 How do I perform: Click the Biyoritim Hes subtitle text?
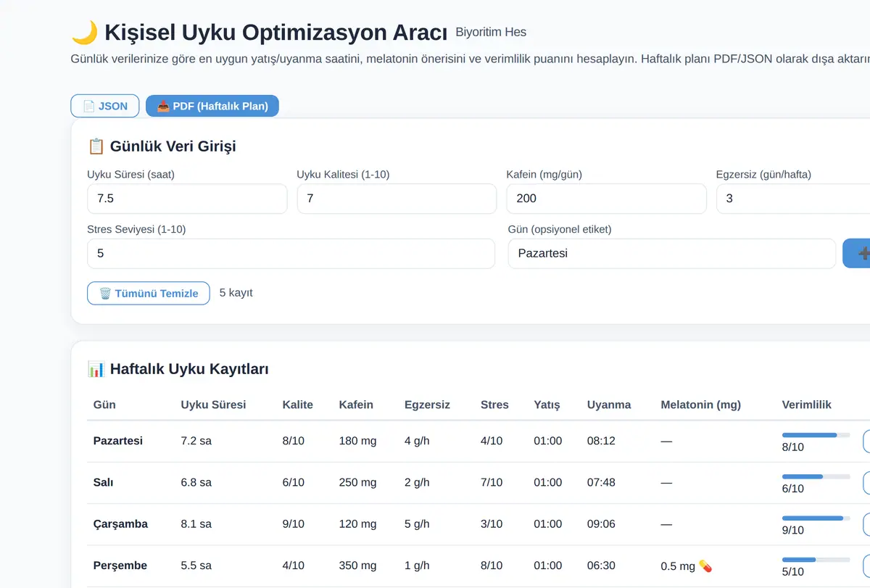point(491,32)
